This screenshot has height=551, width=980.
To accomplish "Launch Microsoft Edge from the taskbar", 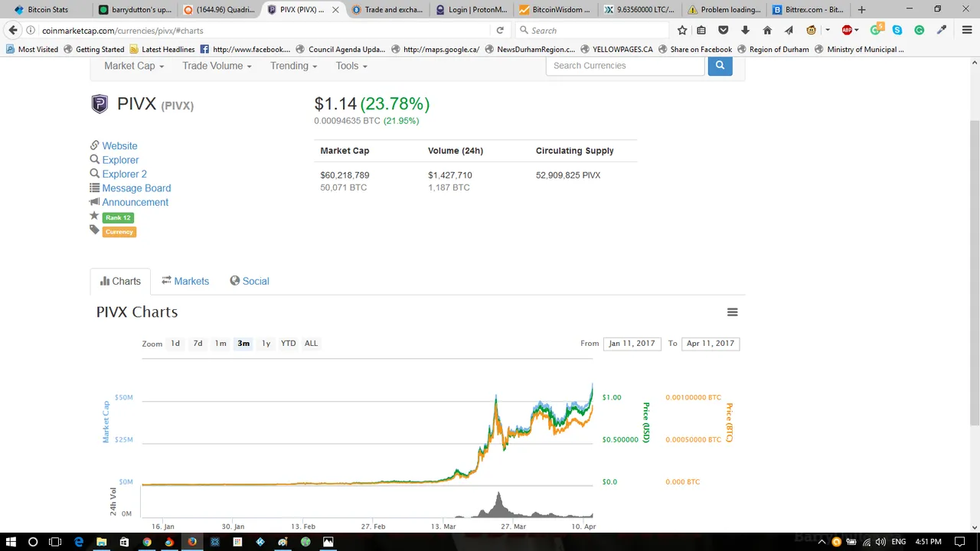I will (x=78, y=542).
